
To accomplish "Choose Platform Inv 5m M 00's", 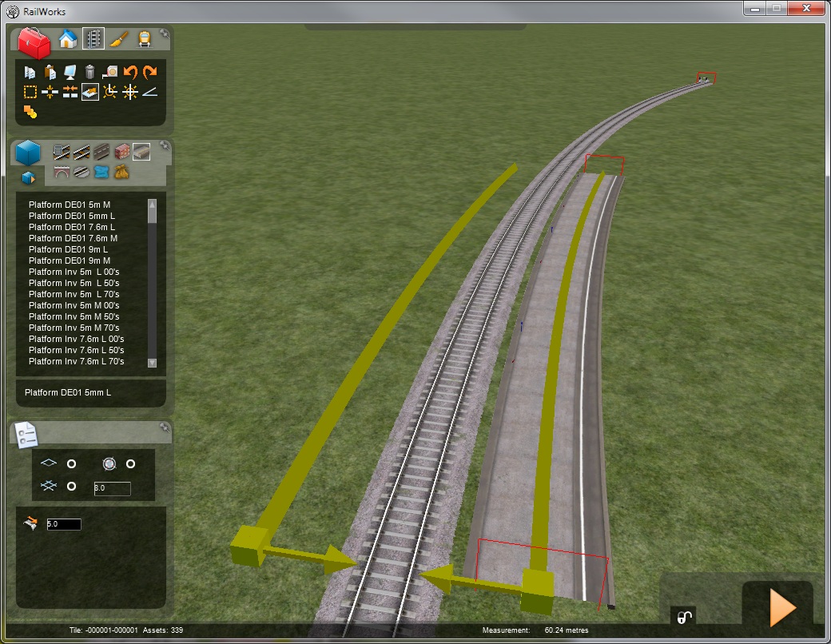I will pos(74,305).
